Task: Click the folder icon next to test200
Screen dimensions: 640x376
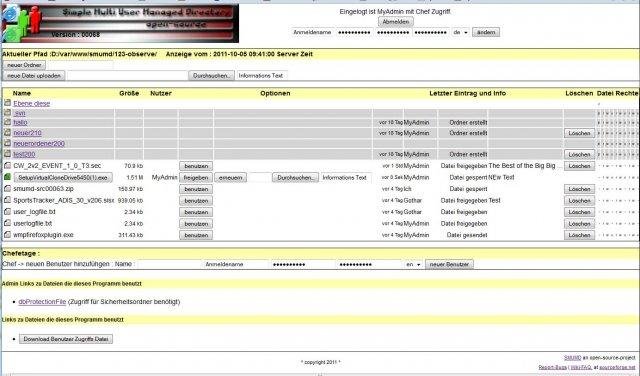Action: [x=7, y=154]
